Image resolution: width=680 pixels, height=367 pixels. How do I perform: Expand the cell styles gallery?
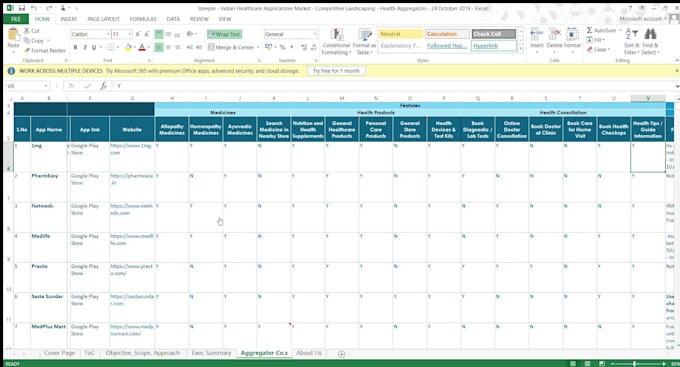point(520,49)
